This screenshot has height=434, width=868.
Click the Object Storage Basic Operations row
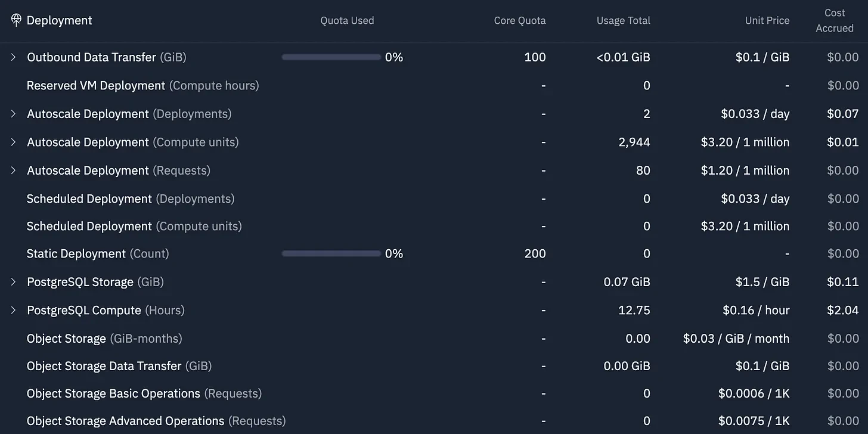pyautogui.click(x=434, y=393)
